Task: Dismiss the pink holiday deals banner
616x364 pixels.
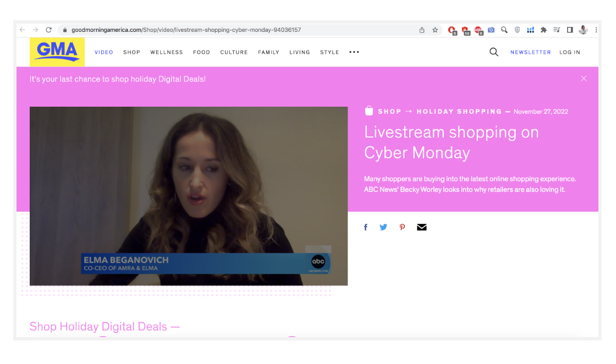Action: click(x=584, y=79)
